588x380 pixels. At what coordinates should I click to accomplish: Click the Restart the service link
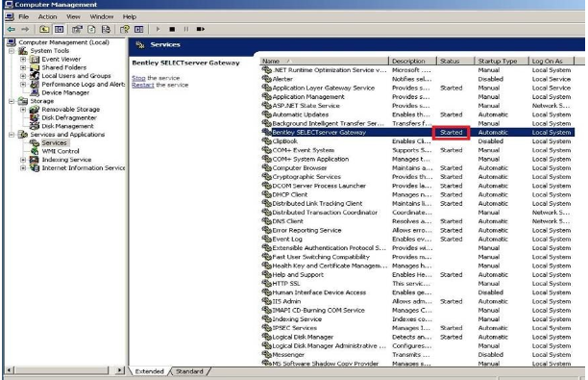[x=143, y=86]
